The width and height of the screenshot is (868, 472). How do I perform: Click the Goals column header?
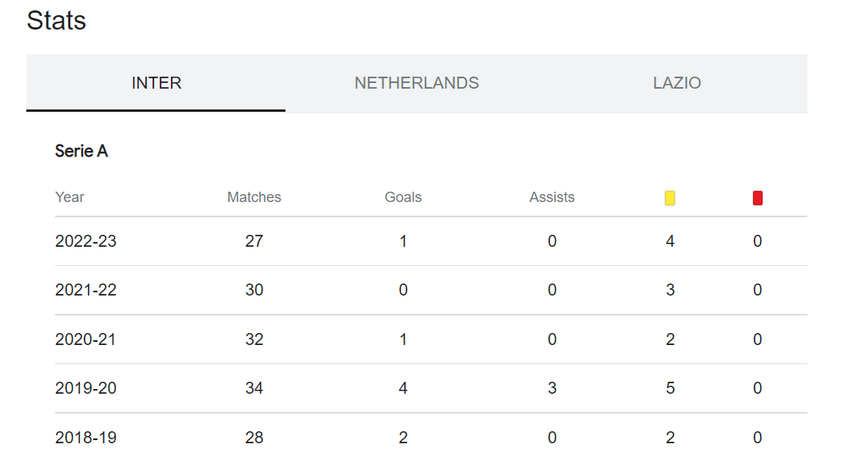pos(403,197)
